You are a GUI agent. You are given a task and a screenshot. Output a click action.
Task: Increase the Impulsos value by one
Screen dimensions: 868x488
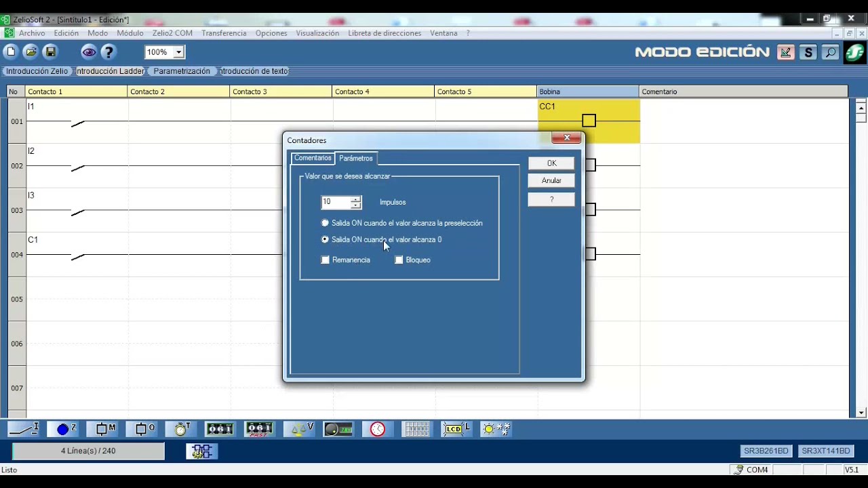355,199
